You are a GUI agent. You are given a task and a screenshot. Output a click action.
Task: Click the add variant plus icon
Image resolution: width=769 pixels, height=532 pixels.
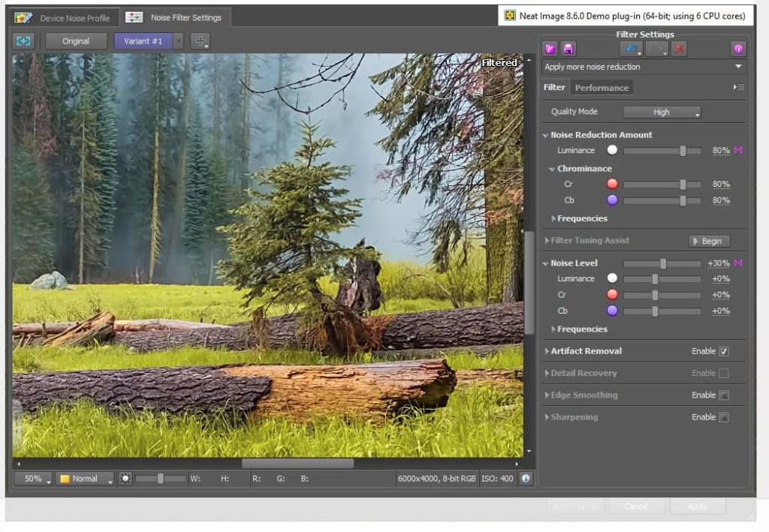(200, 41)
